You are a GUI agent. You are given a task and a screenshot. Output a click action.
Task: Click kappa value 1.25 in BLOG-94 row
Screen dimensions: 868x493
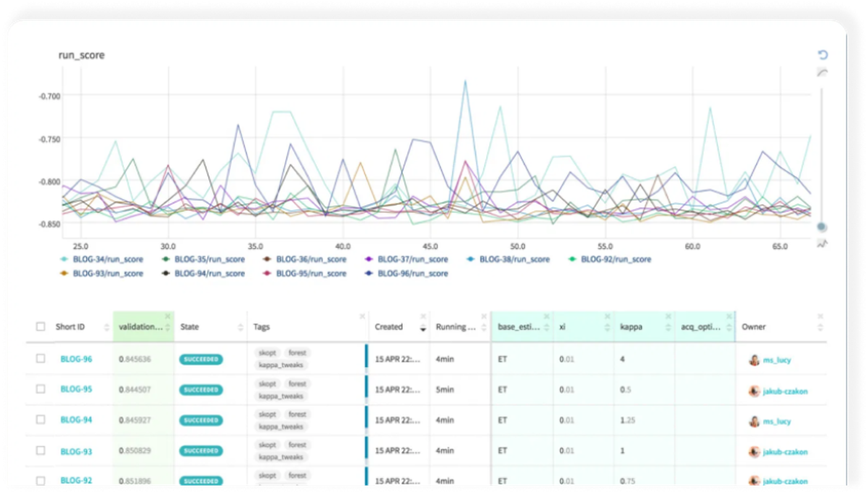(x=627, y=420)
